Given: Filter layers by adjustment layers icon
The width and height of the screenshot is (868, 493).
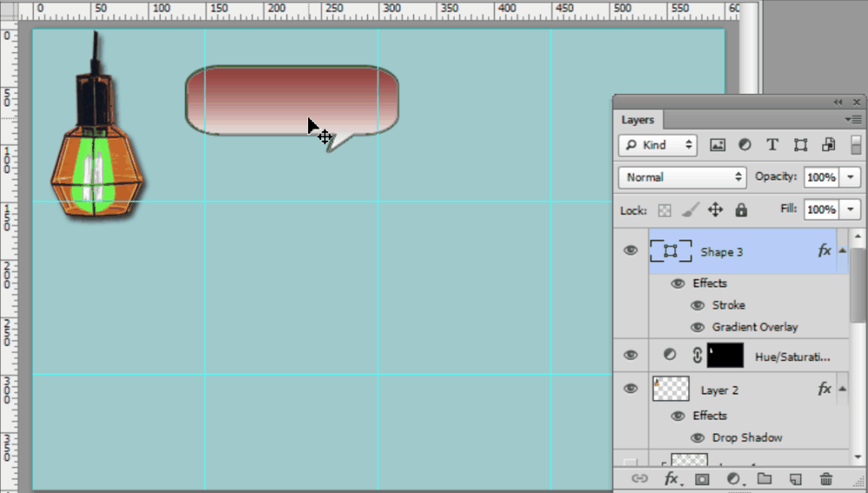Looking at the screenshot, I should click(745, 145).
